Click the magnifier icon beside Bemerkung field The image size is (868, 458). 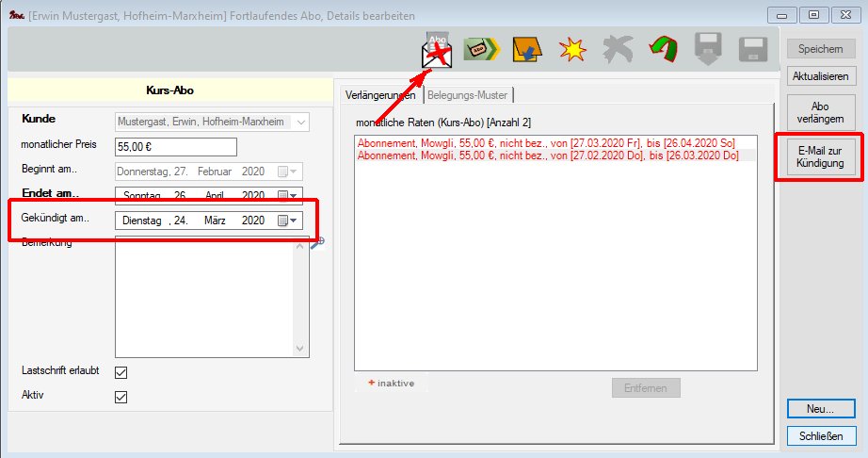click(x=317, y=242)
